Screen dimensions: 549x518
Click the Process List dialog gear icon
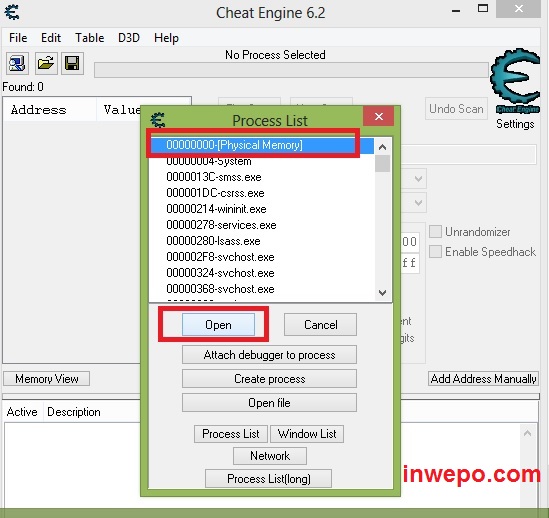[x=158, y=120]
